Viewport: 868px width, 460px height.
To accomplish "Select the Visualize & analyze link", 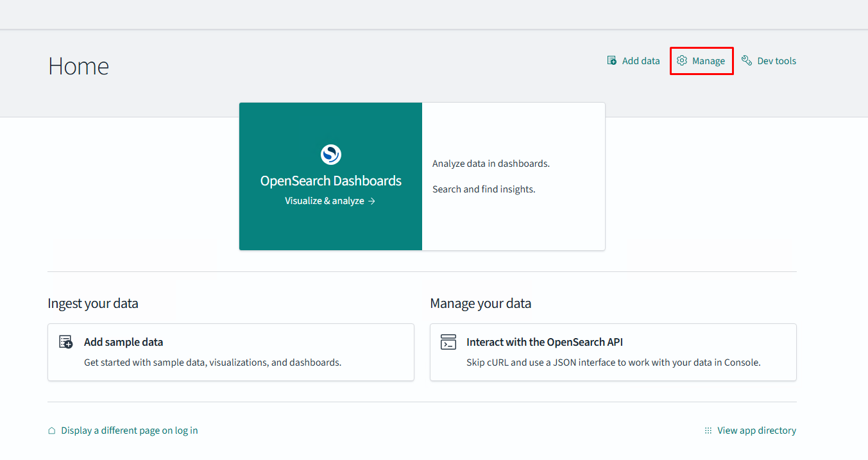I will pyautogui.click(x=325, y=201).
